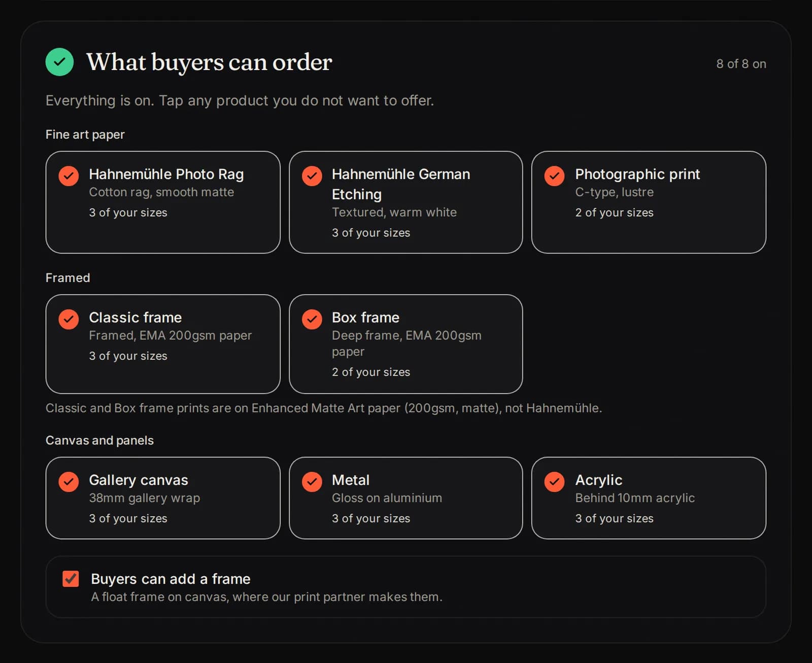This screenshot has height=663, width=812.
Task: Click the 'Cotton rag, smooth matte' description
Action: pos(161,192)
